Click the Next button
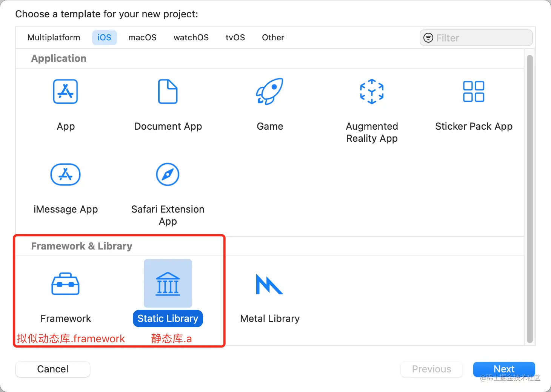The image size is (551, 392). click(504, 369)
